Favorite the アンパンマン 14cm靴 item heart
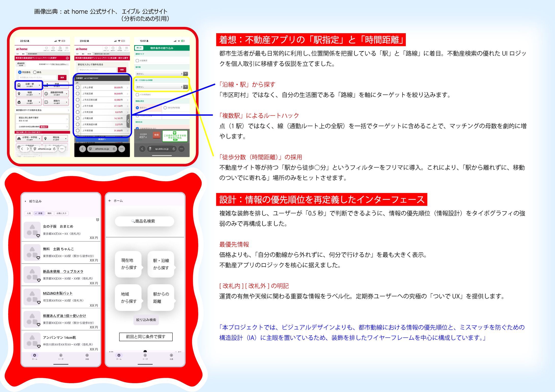This screenshot has height=392, width=555. [39, 346]
